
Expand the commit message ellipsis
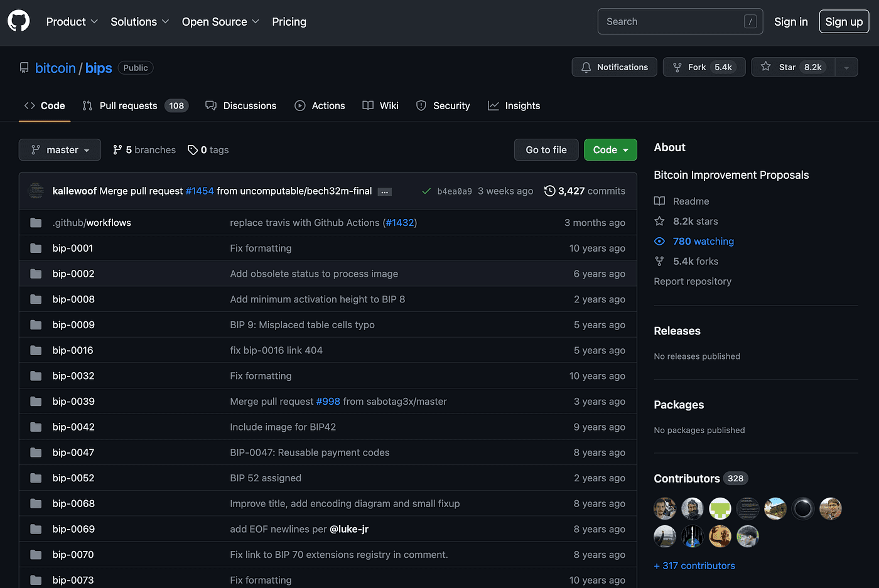(385, 191)
